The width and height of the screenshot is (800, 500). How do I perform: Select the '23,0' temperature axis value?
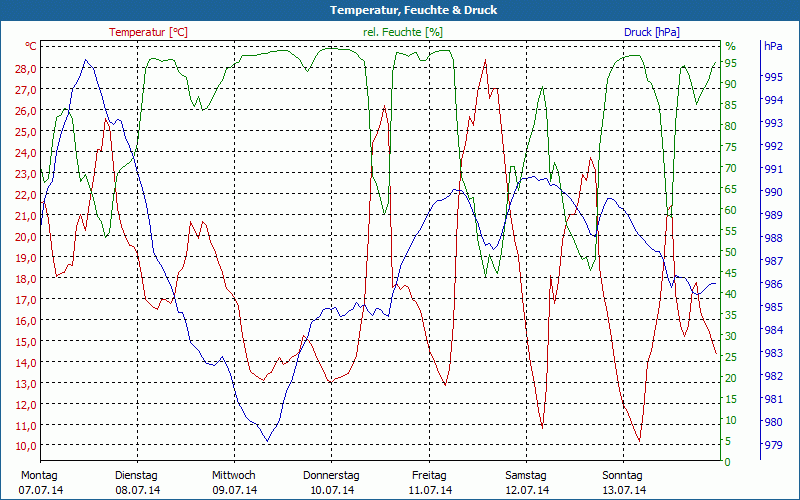(26, 174)
